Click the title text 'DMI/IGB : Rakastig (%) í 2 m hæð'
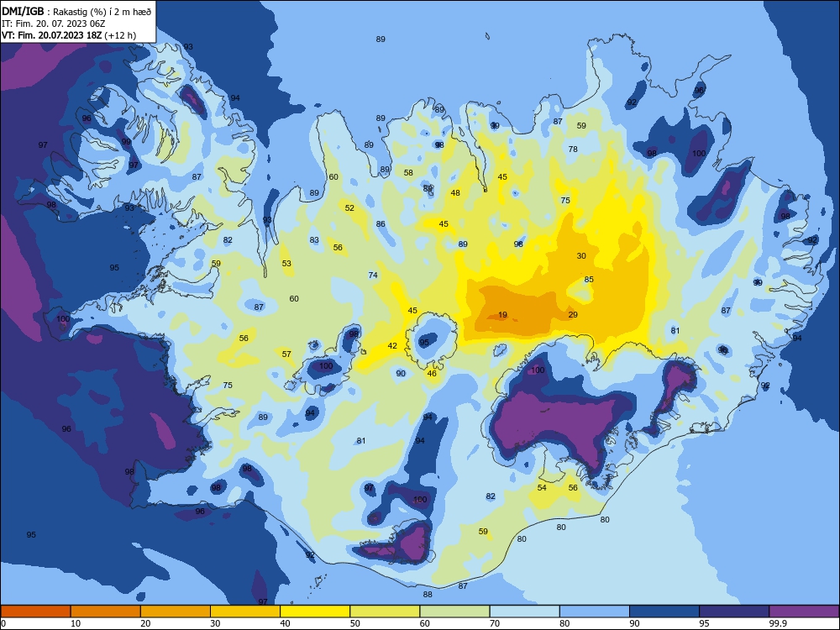The image size is (840, 630). click(x=76, y=11)
